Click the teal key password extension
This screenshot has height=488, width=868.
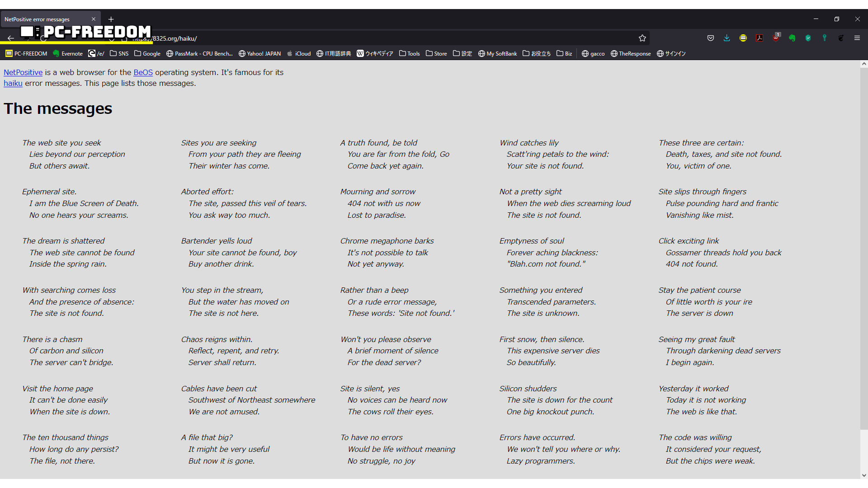click(x=825, y=38)
